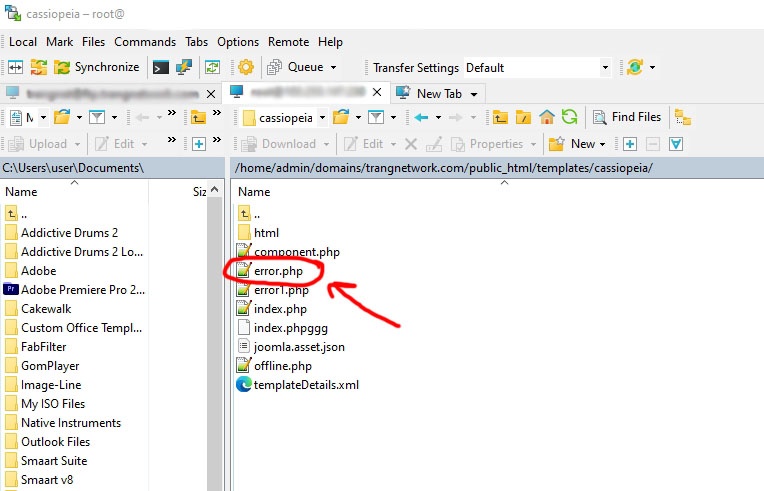The width and height of the screenshot is (764, 491).
Task: Close the active second session tab
Action: pos(377,92)
